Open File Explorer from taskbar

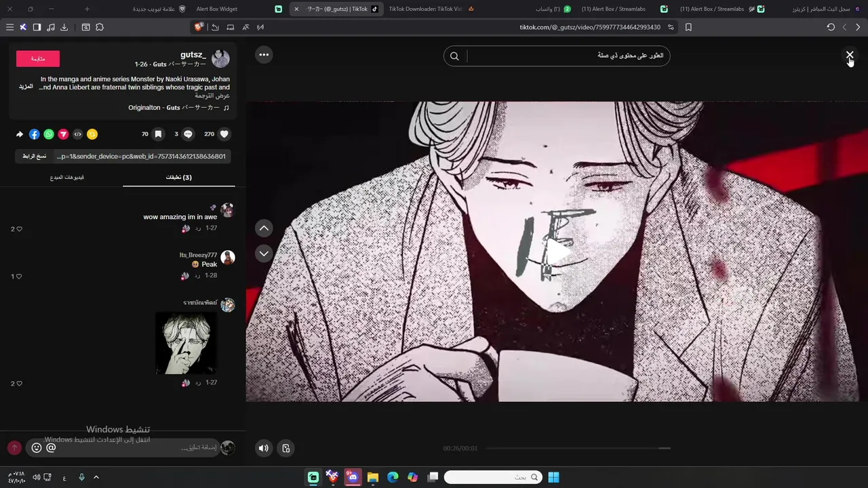373,477
